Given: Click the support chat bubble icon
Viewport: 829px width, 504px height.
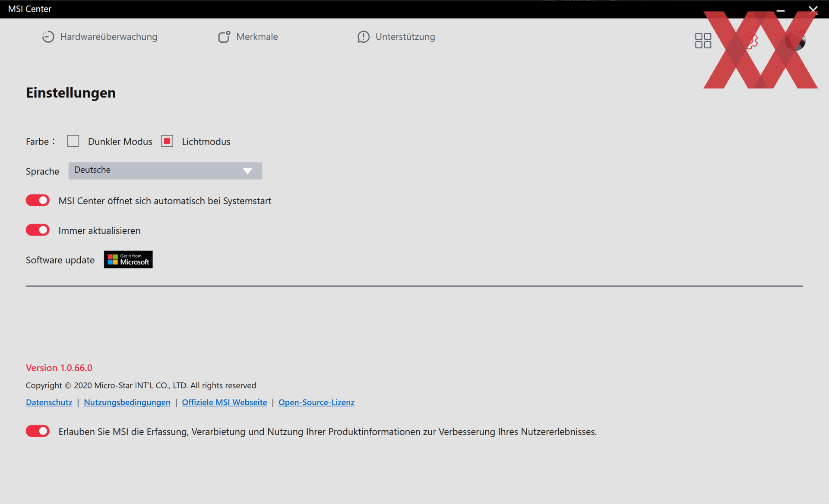Looking at the screenshot, I should click(x=364, y=37).
